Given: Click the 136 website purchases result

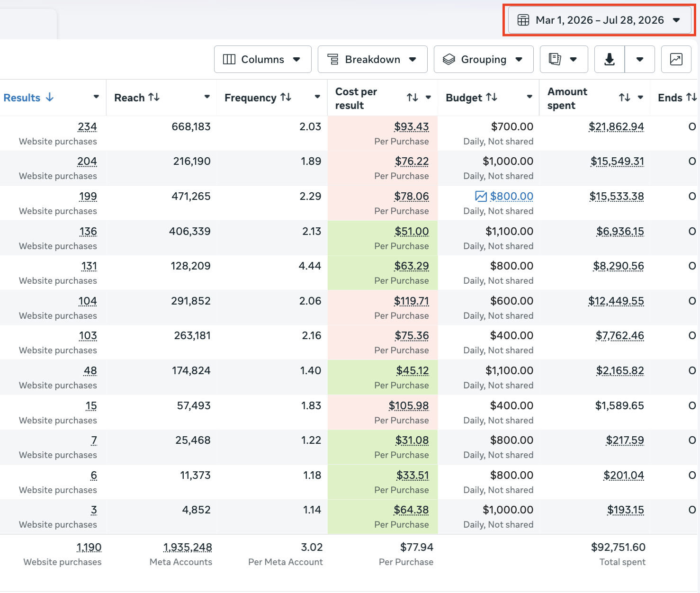Looking at the screenshot, I should [x=88, y=232].
